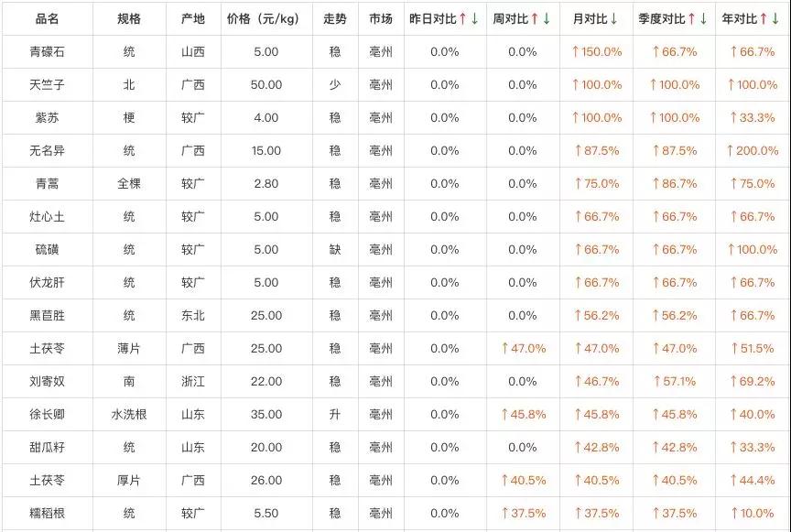
Task: Sort 月对比 with the down arrow
Action: click(614, 19)
